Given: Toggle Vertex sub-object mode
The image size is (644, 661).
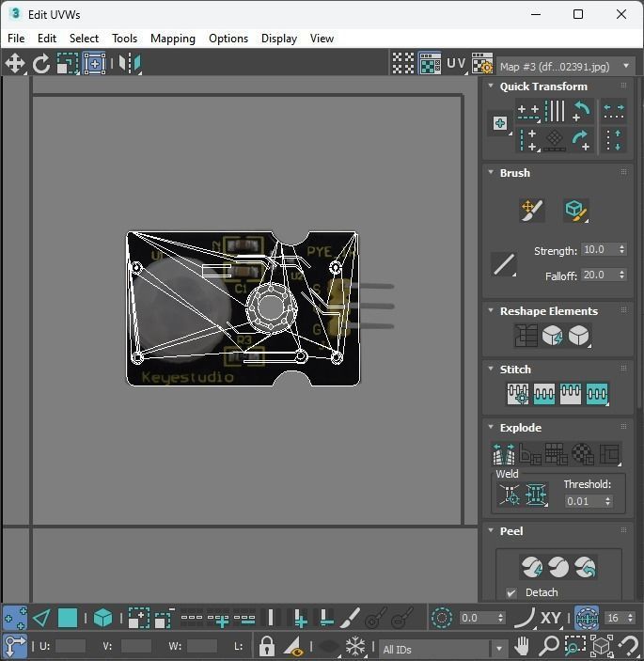Looking at the screenshot, I should [15, 618].
